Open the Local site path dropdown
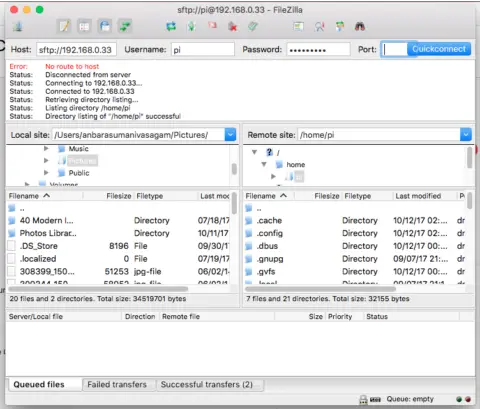This screenshot has width=480, height=409. pyautogui.click(x=230, y=135)
